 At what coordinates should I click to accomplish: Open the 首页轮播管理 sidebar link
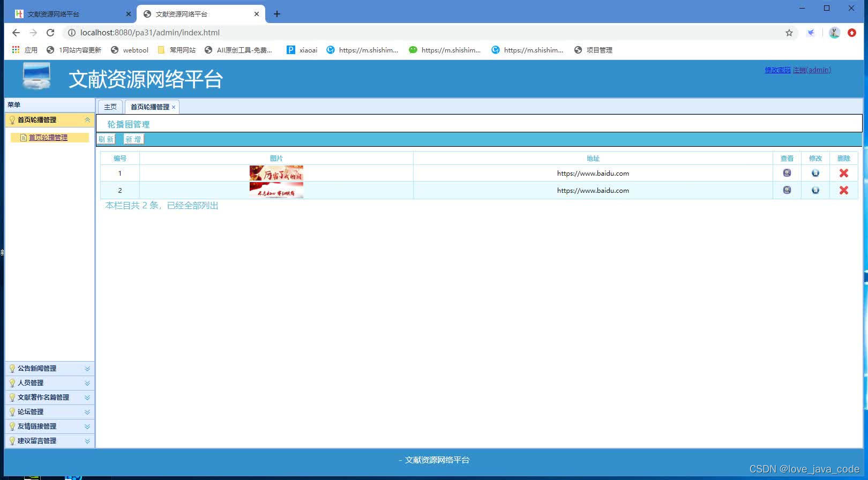(x=48, y=138)
